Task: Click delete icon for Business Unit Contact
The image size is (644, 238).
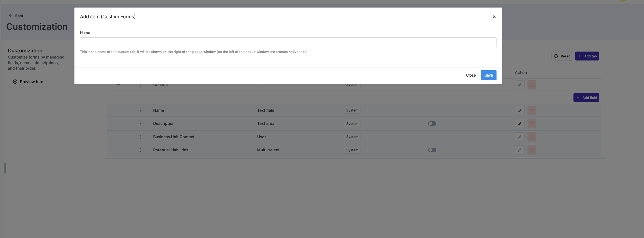Action: [532, 137]
